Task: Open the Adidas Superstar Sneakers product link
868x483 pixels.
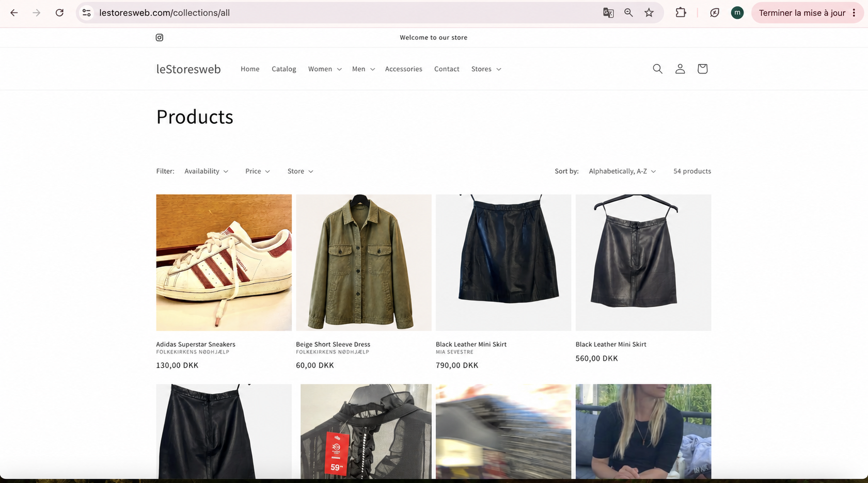Action: (196, 344)
